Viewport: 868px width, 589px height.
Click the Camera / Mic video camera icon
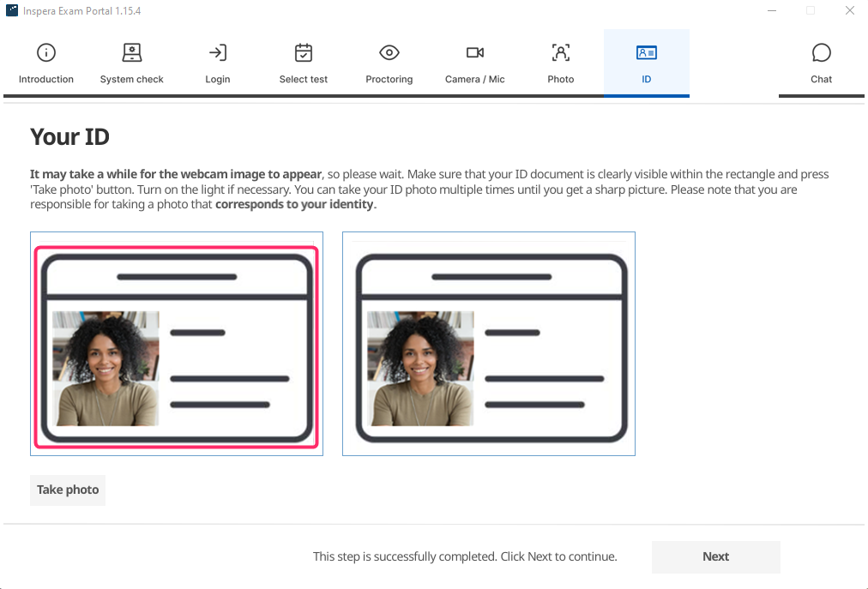[475, 53]
